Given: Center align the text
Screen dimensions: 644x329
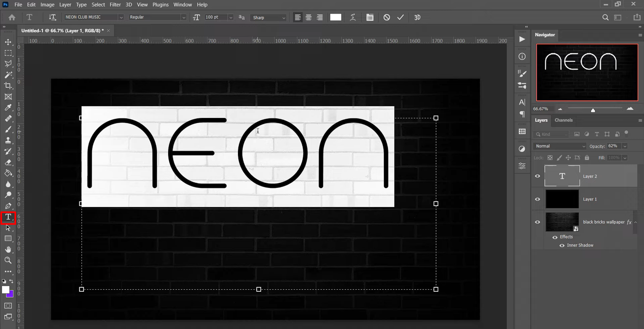Looking at the screenshot, I should [x=308, y=17].
